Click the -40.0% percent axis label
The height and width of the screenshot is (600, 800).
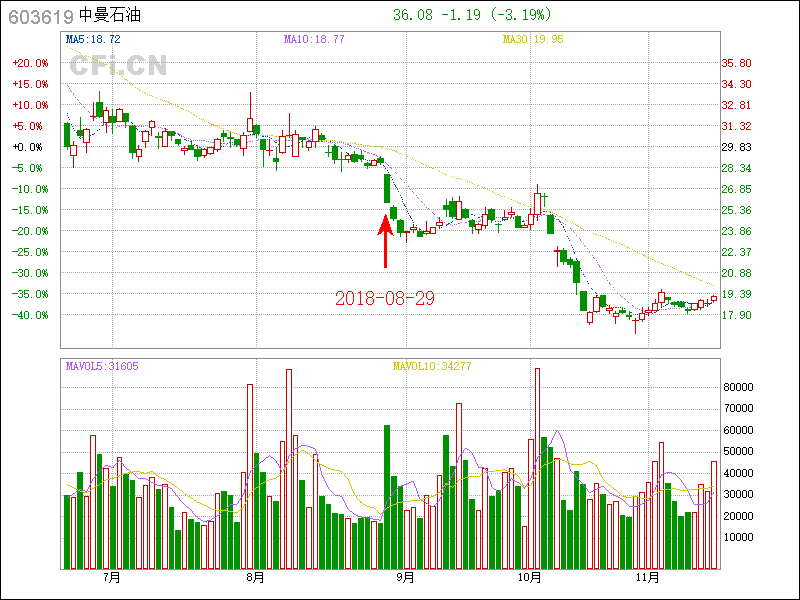[31, 315]
